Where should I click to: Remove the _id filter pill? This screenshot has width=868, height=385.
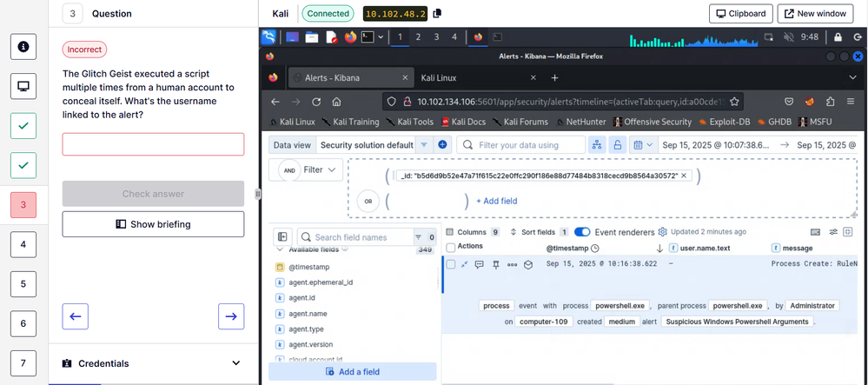click(684, 176)
